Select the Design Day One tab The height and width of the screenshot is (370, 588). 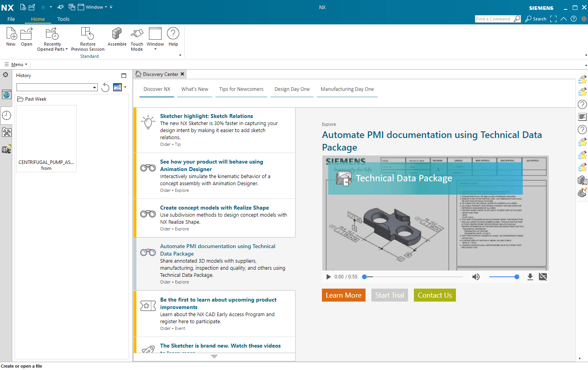click(292, 89)
